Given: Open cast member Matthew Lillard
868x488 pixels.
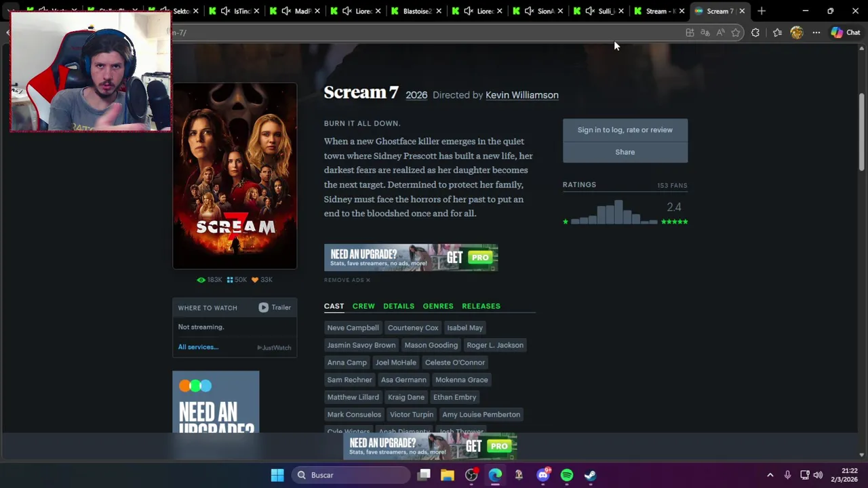Looking at the screenshot, I should point(353,397).
